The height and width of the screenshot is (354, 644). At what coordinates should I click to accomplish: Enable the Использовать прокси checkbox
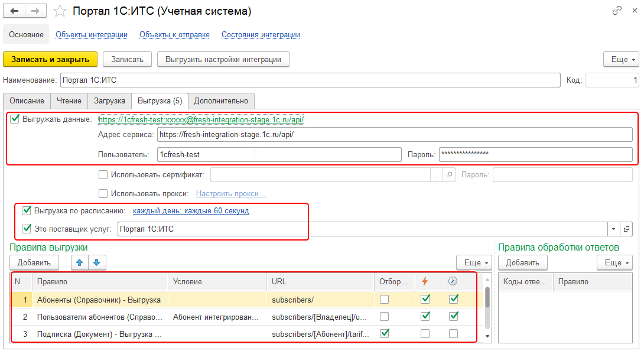click(103, 193)
